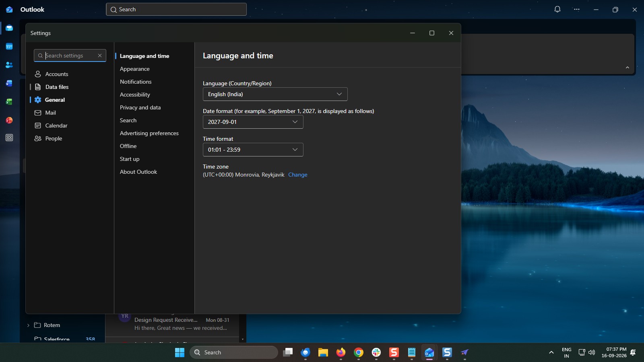Open Start up settings page
This screenshot has width=644, height=362.
tap(130, 159)
